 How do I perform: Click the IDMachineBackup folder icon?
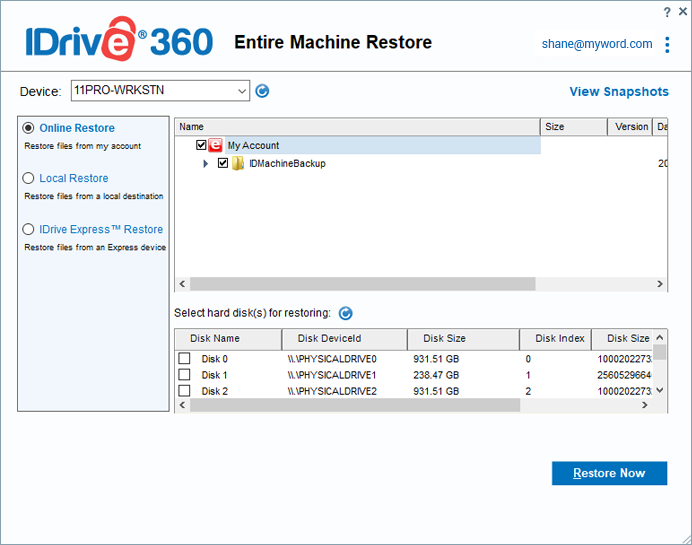tap(238, 164)
